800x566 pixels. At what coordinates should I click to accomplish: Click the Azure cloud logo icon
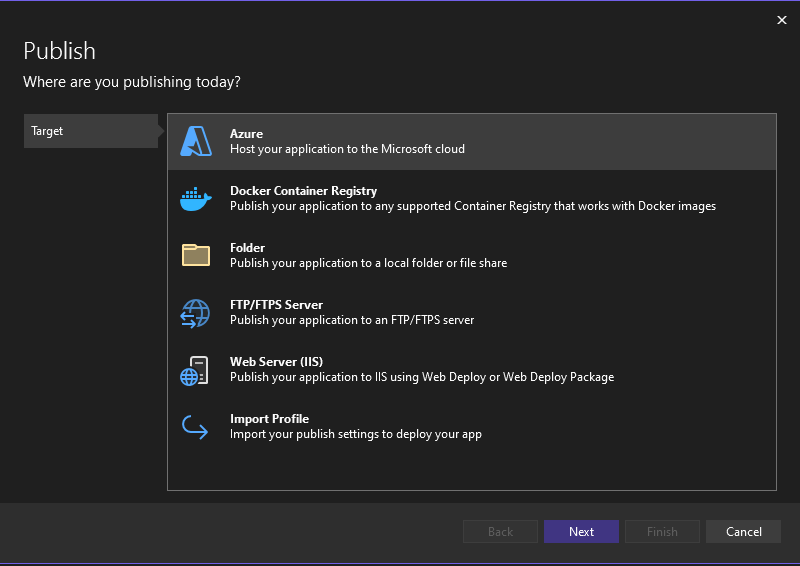tap(196, 141)
